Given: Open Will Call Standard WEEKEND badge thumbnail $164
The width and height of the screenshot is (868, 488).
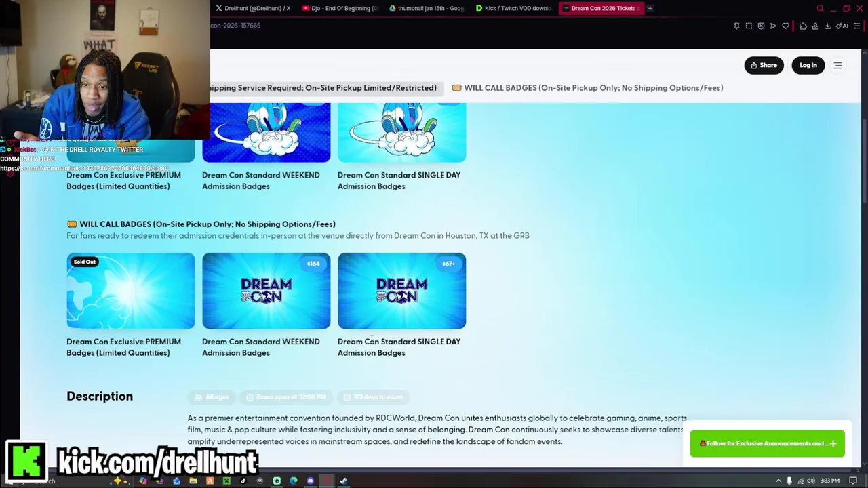Looking at the screenshot, I should point(266,291).
